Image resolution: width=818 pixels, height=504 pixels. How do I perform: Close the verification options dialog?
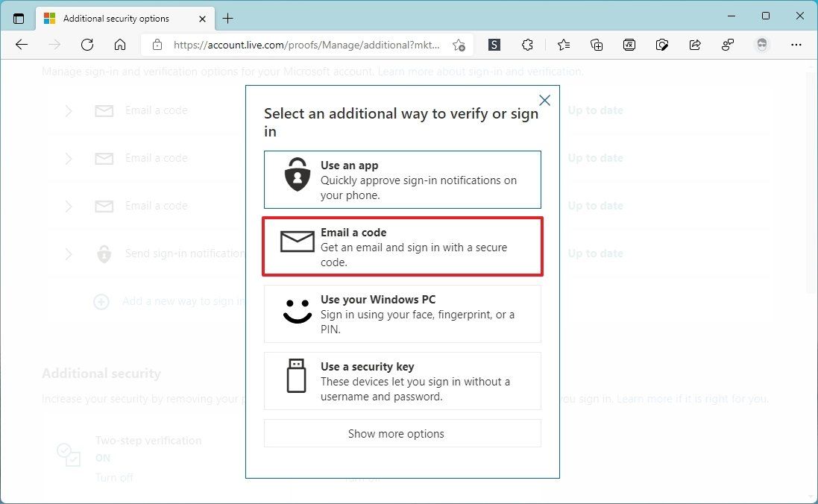click(x=544, y=100)
